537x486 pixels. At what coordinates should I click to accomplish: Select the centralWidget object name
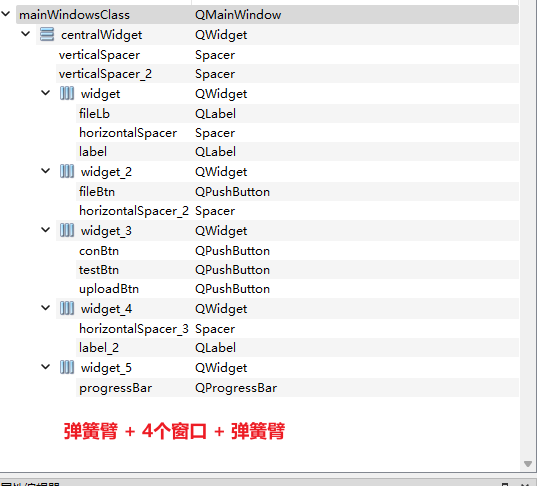[x=101, y=35]
